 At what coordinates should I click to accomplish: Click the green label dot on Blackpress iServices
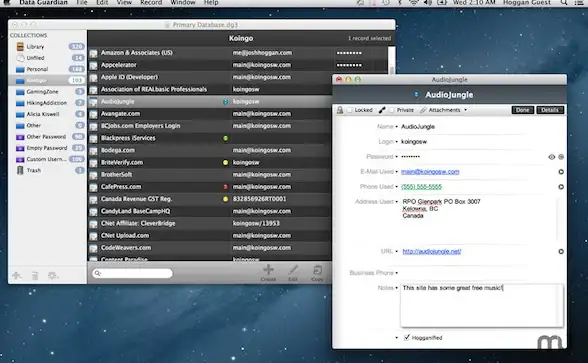click(225, 138)
